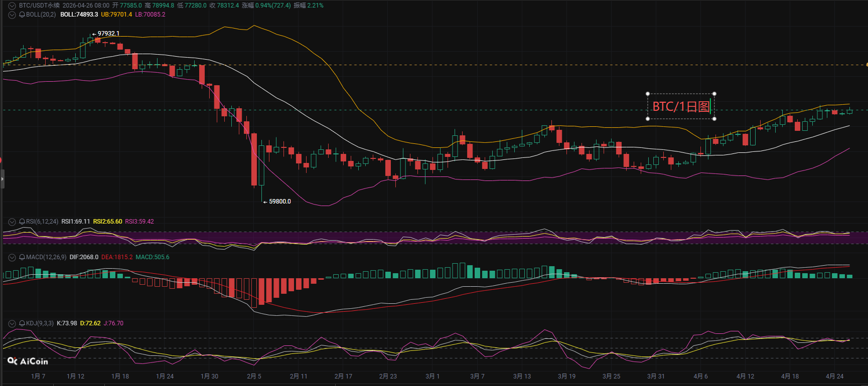Select the BTC/1日图 text annotation
The height and width of the screenshot is (386, 868).
(x=681, y=106)
